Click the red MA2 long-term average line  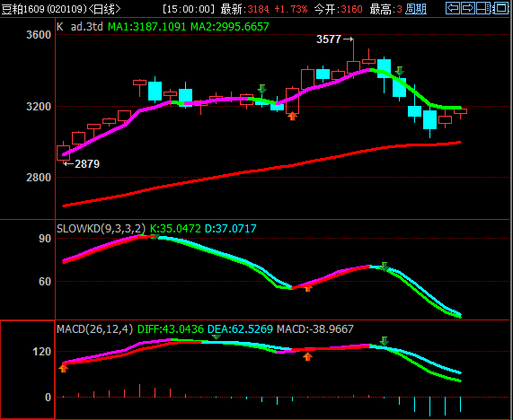point(261,171)
